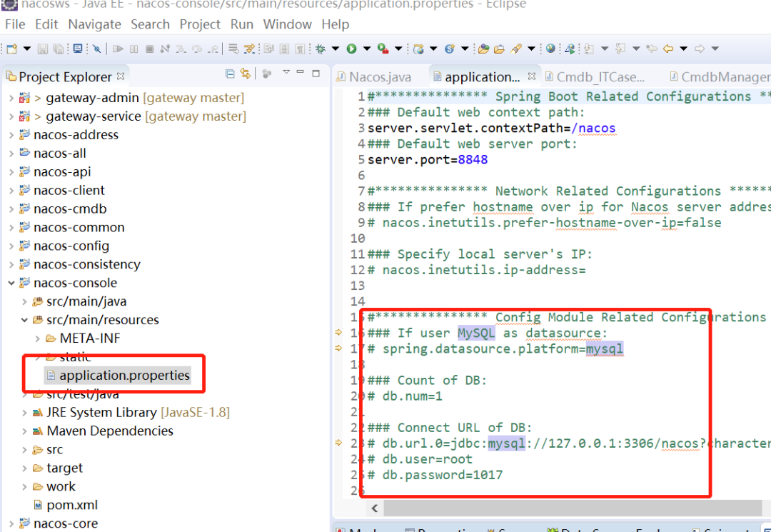Open the Navigate menu

94,24
